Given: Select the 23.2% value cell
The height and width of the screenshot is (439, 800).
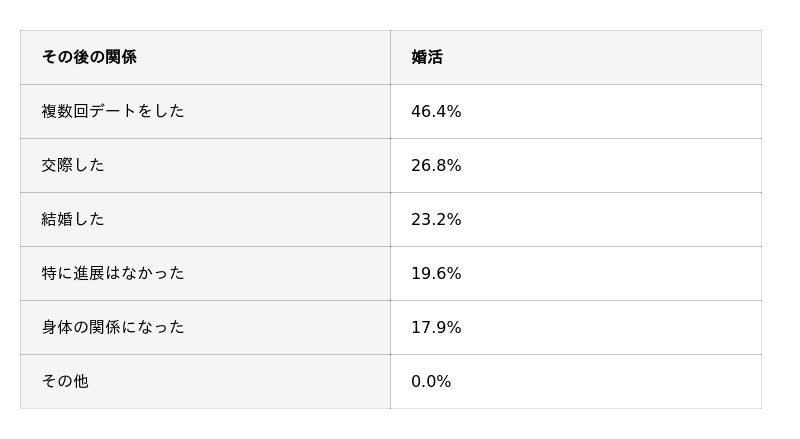Looking at the screenshot, I should click(436, 220).
